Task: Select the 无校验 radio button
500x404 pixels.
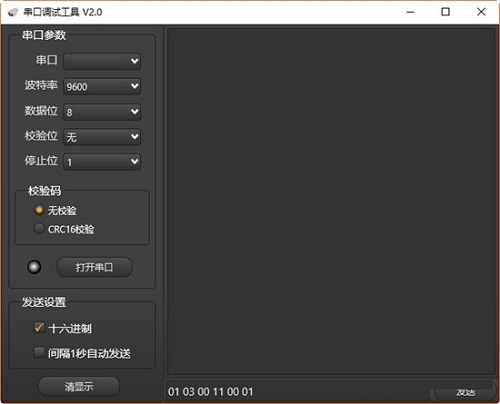Action: click(39, 210)
